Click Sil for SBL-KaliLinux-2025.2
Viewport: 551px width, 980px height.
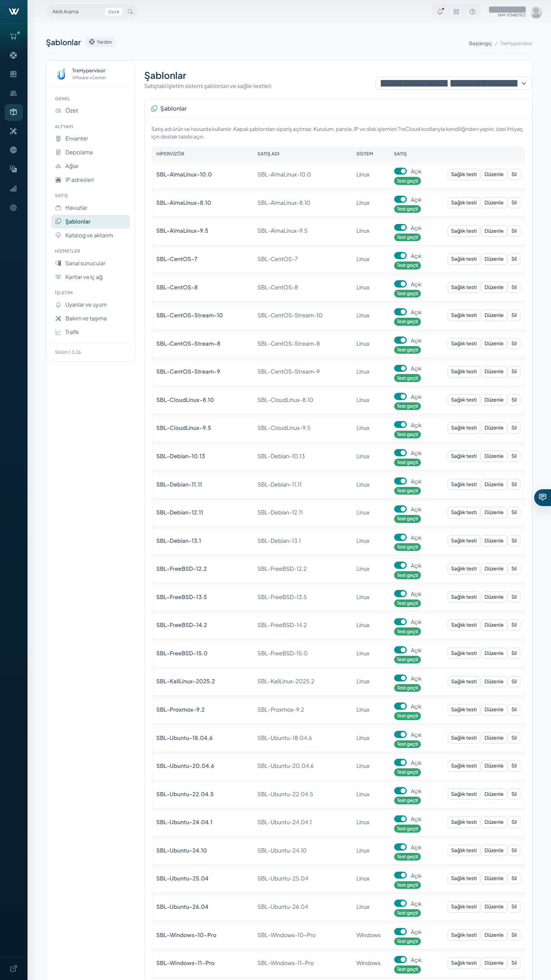514,682
